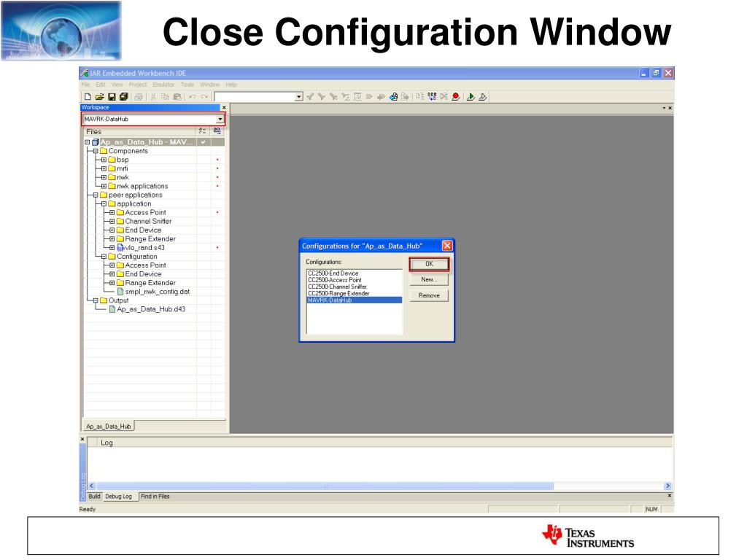Select the Ap_as_Data_Hub project root node
747x560 pixels.
tap(146, 142)
